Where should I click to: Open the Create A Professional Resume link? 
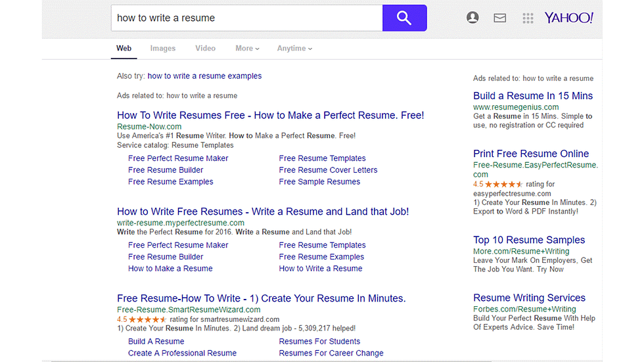pyautogui.click(x=182, y=353)
